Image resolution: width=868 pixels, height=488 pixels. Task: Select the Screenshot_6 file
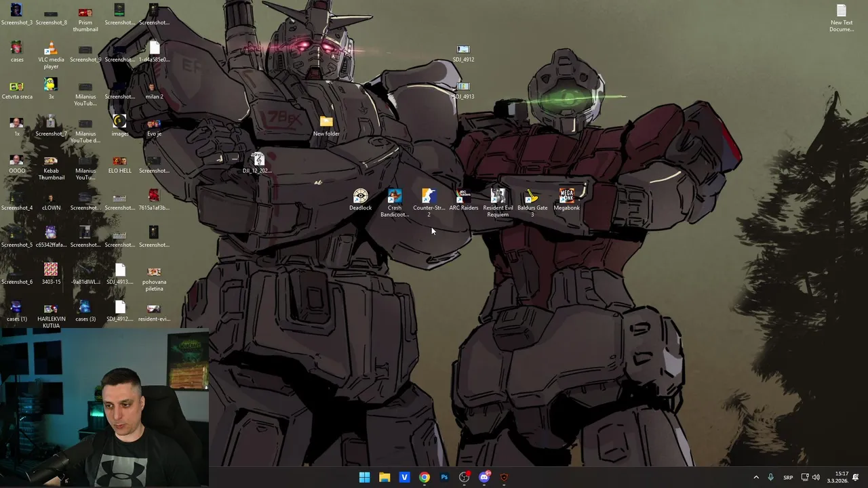(16, 274)
